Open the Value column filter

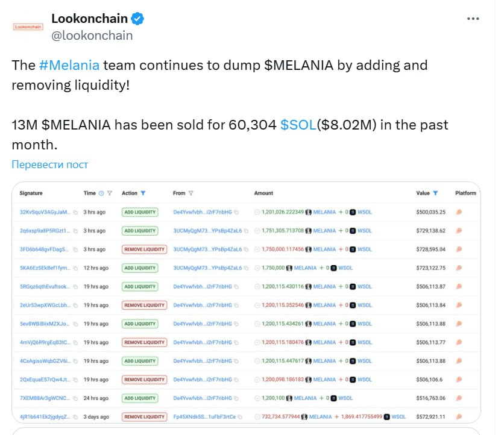pos(435,193)
